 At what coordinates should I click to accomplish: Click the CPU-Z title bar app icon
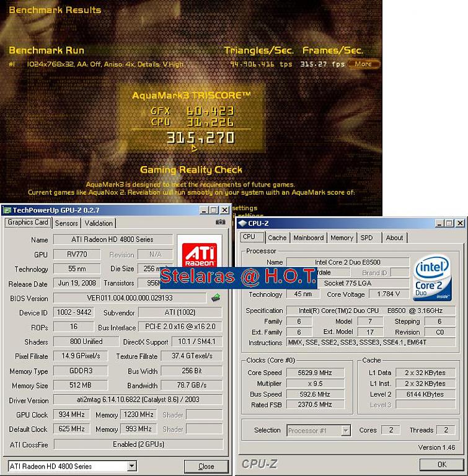[242, 223]
